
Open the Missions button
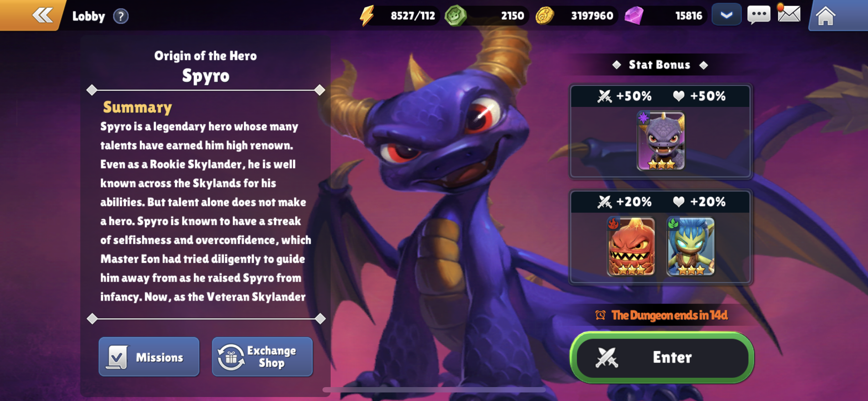click(149, 357)
